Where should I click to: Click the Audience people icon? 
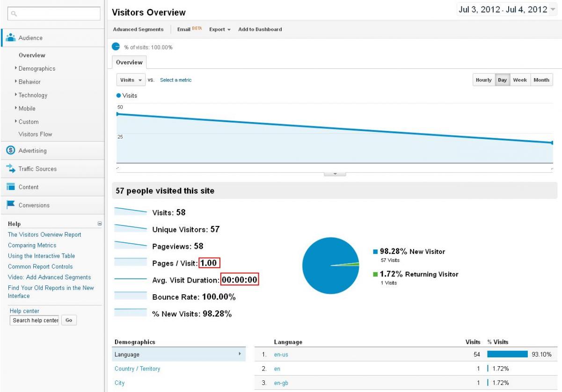pos(11,38)
